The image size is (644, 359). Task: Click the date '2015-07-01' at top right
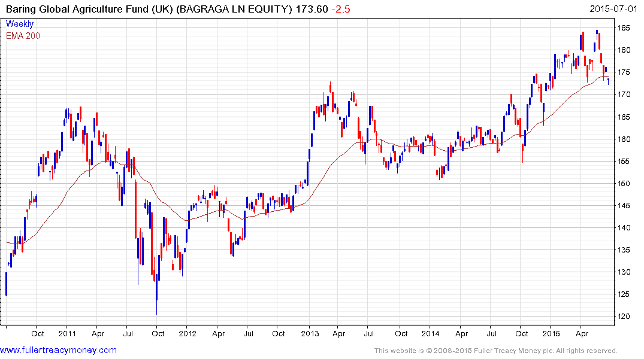pyautogui.click(x=613, y=8)
